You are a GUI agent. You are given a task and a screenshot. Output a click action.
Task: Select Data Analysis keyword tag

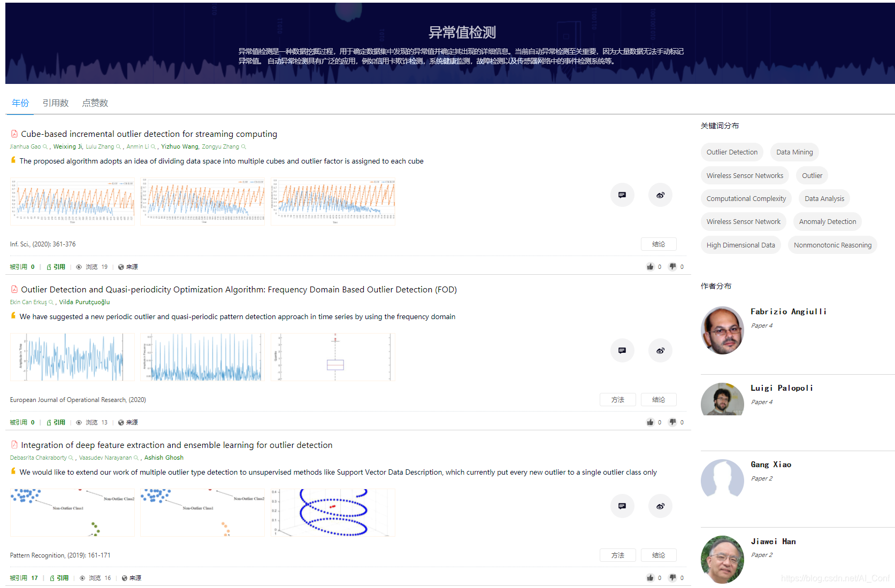[824, 199]
